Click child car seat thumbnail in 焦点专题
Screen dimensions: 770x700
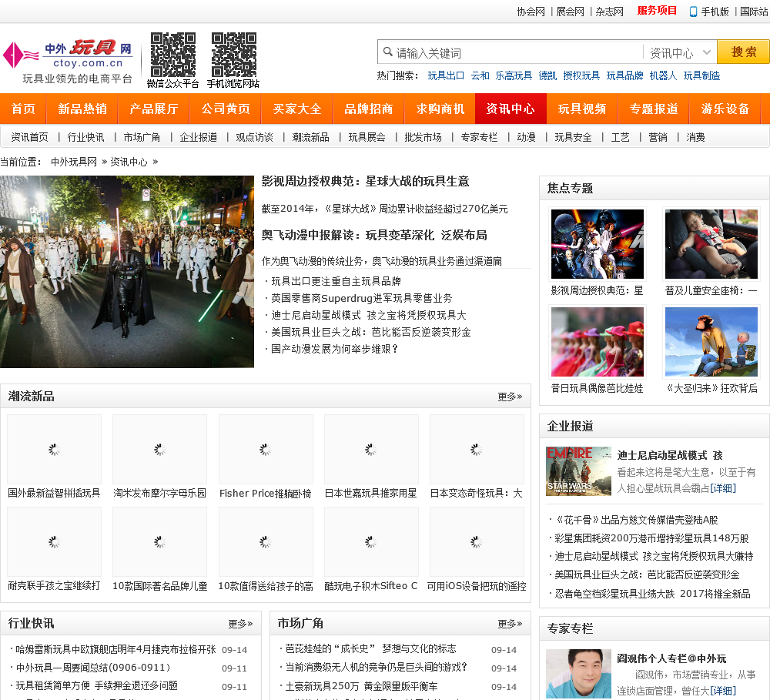click(711, 244)
